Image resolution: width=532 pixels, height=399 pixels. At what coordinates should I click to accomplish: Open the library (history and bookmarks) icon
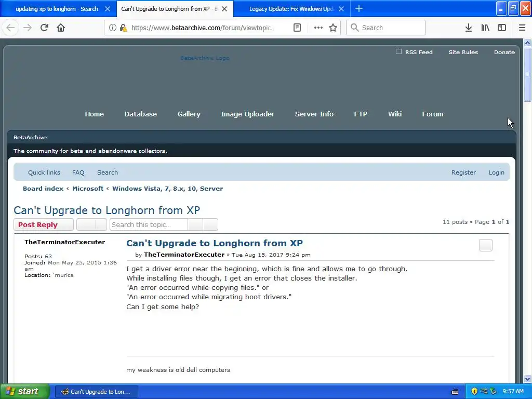click(485, 28)
